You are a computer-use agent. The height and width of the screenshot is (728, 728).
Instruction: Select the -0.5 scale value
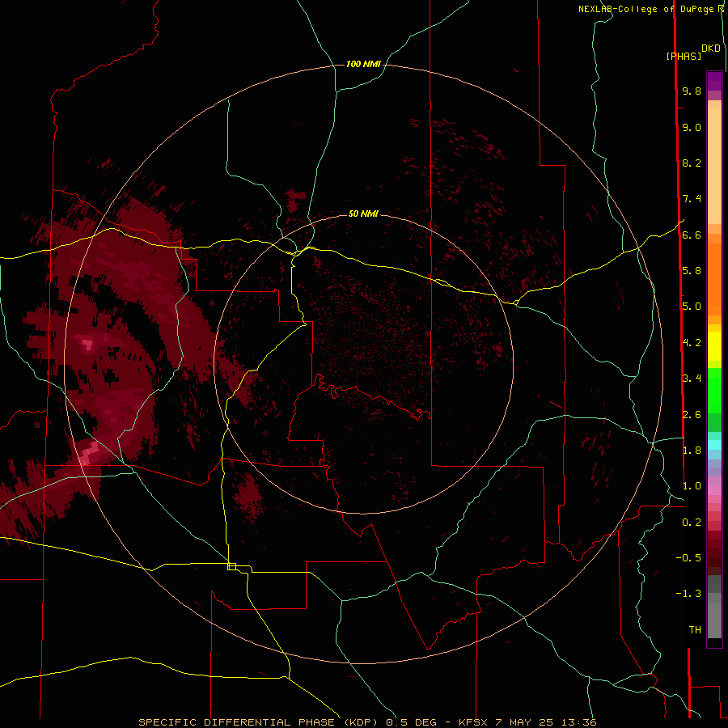pyautogui.click(x=688, y=558)
